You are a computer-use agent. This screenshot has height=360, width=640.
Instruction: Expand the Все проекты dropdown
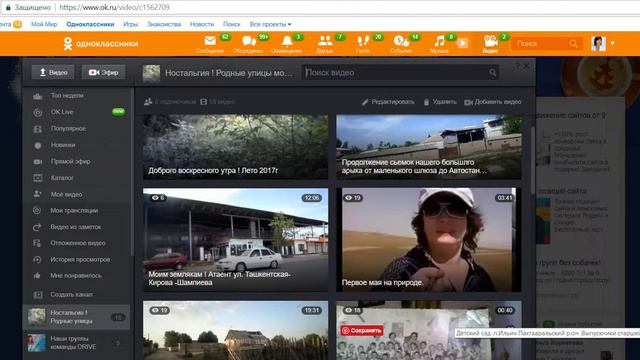point(271,24)
